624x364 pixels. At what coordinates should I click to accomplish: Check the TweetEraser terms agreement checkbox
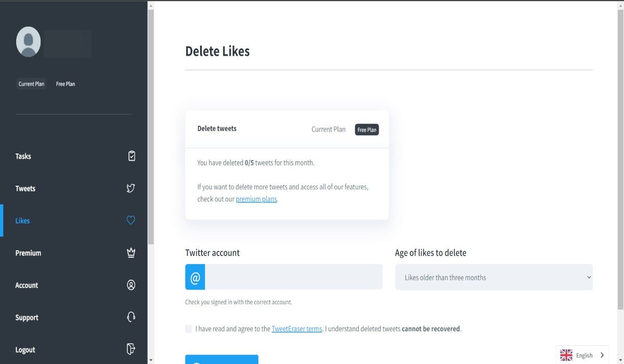(x=188, y=329)
